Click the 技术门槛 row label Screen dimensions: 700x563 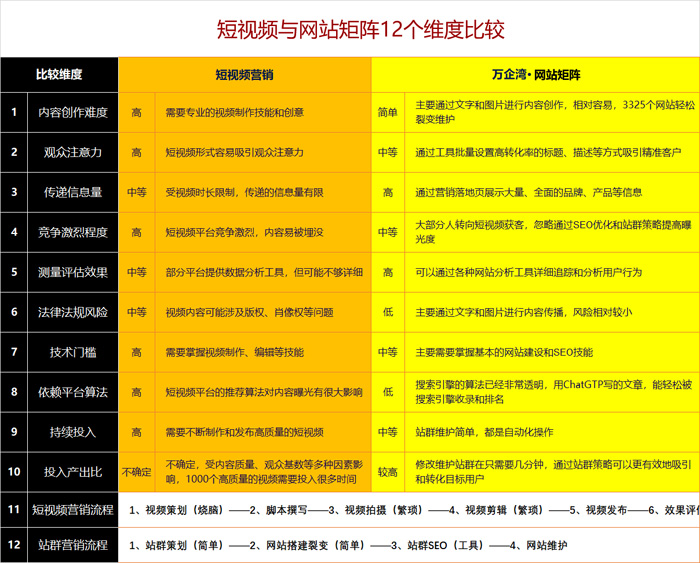click(x=72, y=352)
